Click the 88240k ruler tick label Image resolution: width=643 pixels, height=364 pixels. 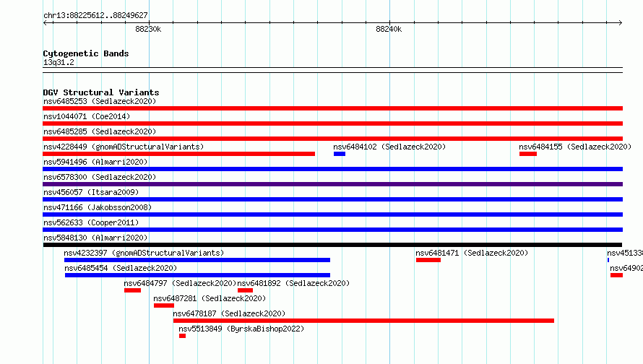[389, 29]
